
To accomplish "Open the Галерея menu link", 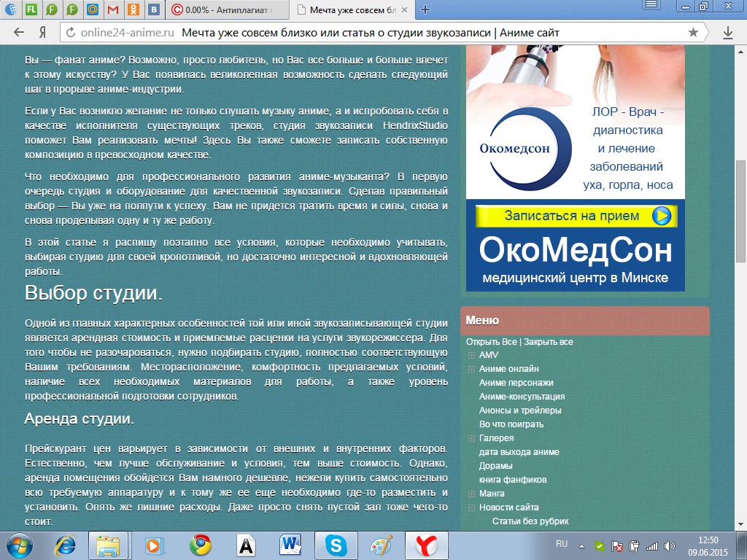I will [496, 437].
